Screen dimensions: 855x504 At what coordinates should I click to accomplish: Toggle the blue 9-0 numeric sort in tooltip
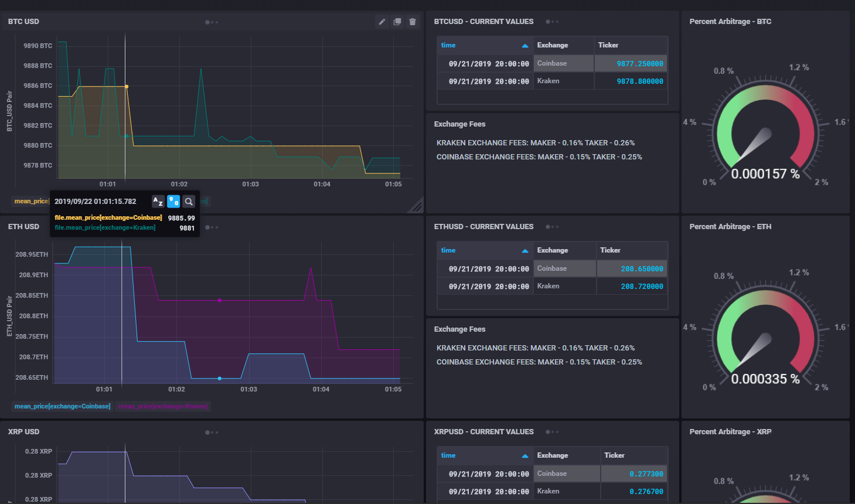[173, 202]
